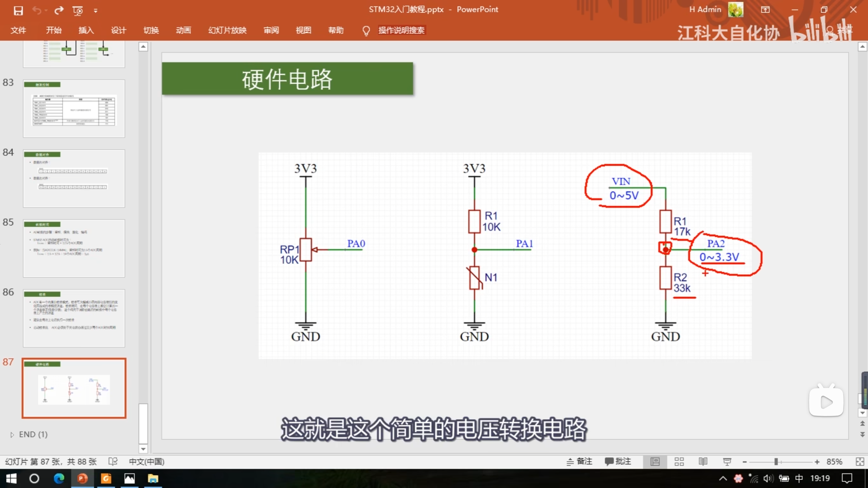Screen dimensions: 868x488
Task: Open the 幻灯片放映 (Slide Show) tab
Action: [227, 30]
